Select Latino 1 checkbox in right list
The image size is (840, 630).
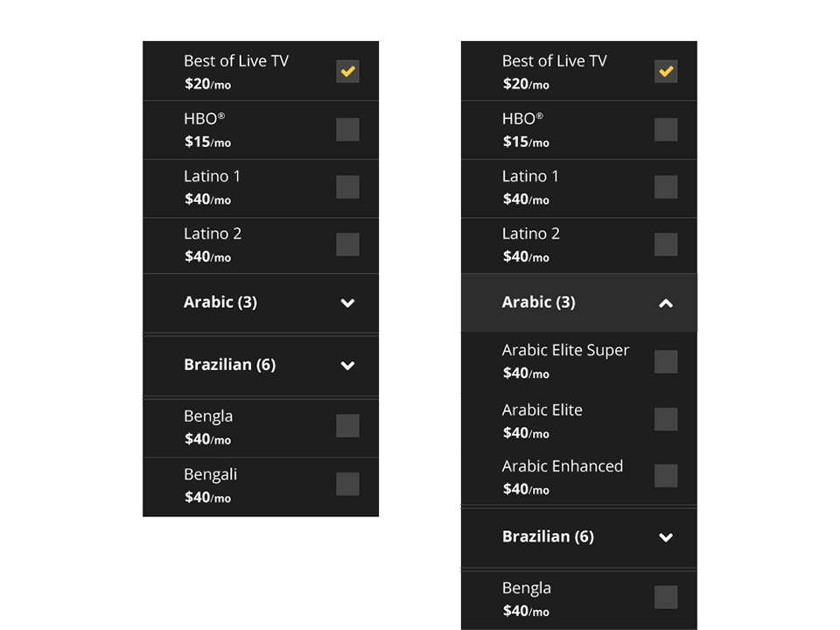pos(666,187)
